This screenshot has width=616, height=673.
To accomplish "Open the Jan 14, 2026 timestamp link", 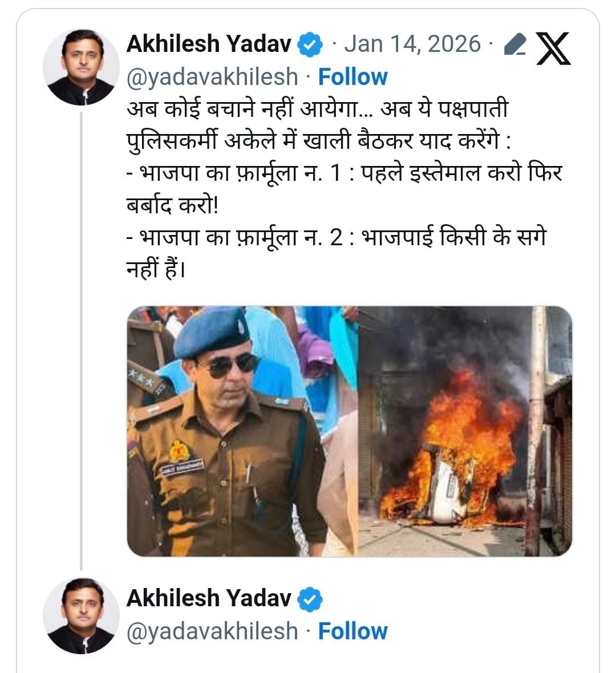I will (412, 44).
